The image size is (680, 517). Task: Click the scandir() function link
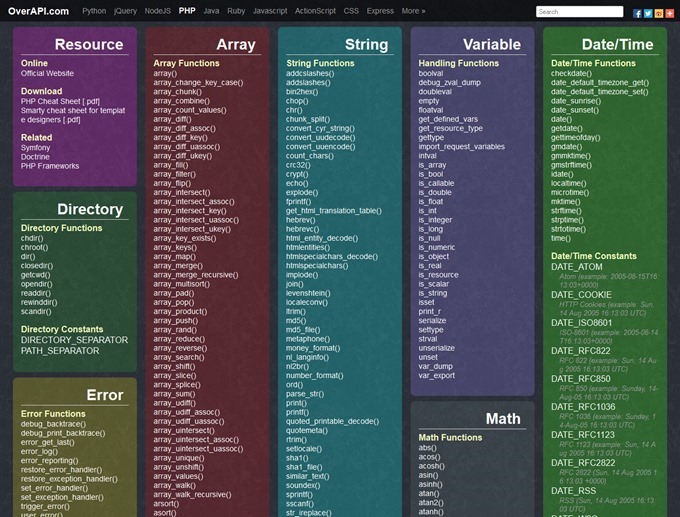coord(36,311)
